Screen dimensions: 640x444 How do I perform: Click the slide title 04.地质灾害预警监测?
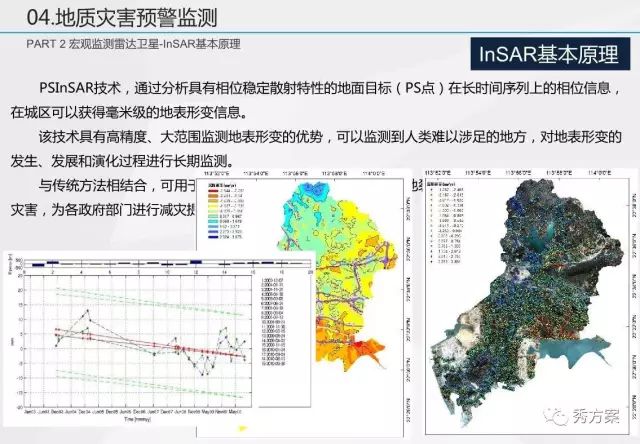click(x=122, y=18)
